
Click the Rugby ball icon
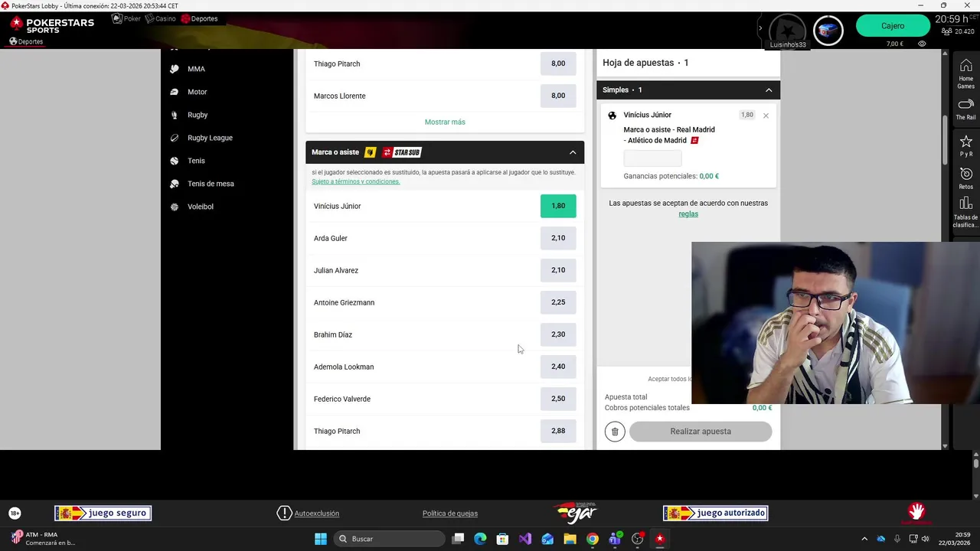(175, 115)
